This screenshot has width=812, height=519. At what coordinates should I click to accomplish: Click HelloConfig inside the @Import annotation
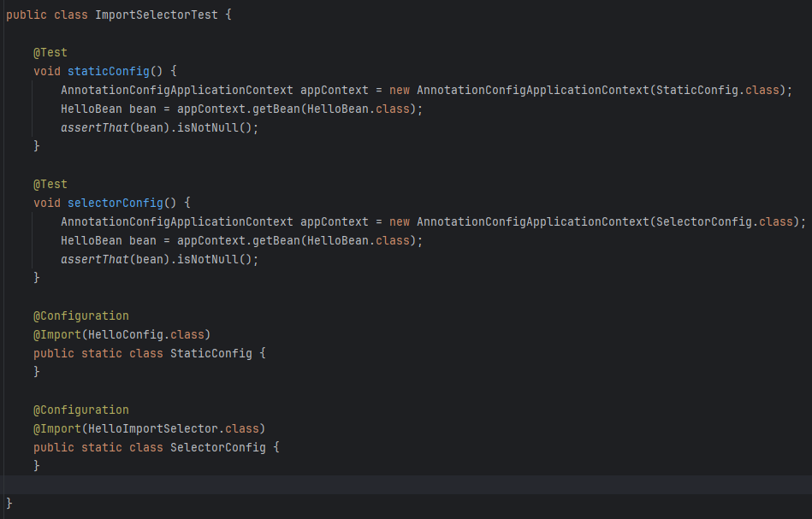pyautogui.click(x=126, y=335)
